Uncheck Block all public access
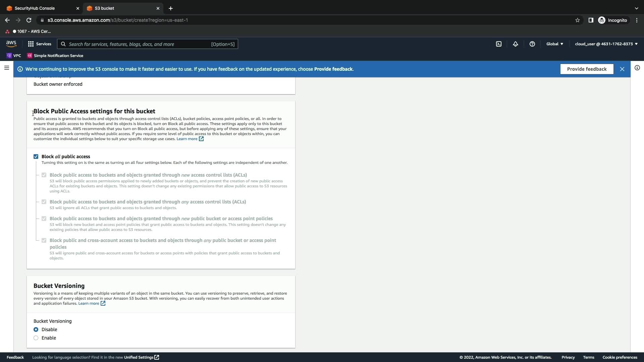The width and height of the screenshot is (644, 362). tap(36, 157)
